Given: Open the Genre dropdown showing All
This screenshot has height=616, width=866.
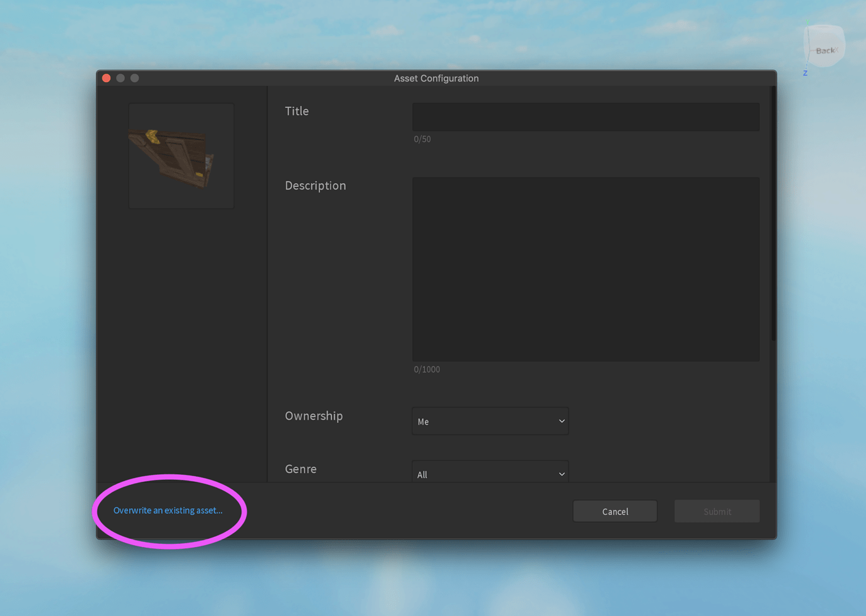Looking at the screenshot, I should pos(490,474).
